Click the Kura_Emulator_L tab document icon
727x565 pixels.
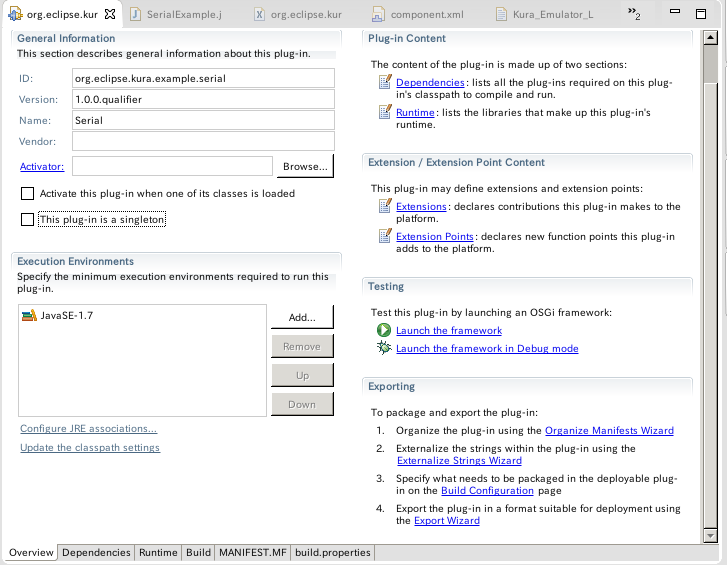pyautogui.click(x=501, y=14)
